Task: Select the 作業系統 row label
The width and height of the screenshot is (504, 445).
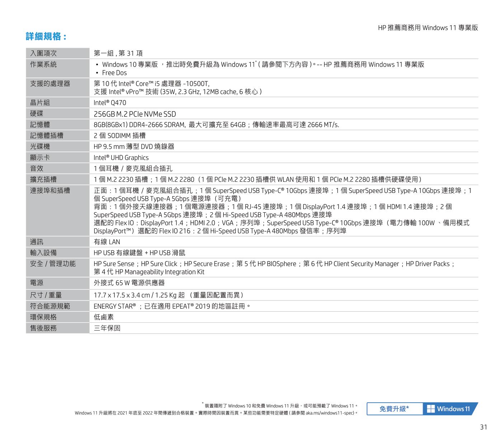Action: click(43, 65)
